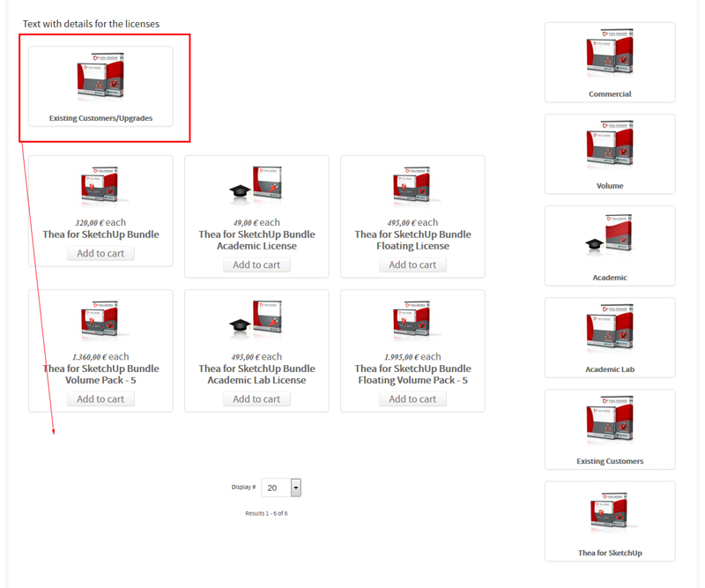Screen dimensions: 705x588
Task: Open the Commercial category label
Action: point(610,94)
